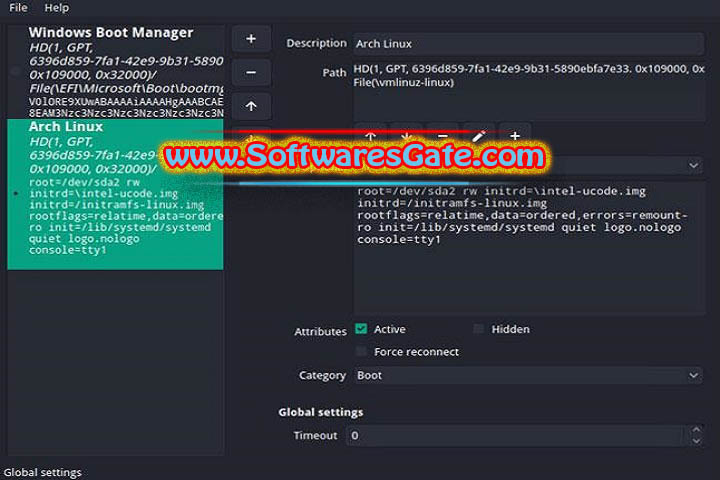Click the optional data text containing root=/dev/sda2
Screen dimensions: 720x480
pyautogui.click(x=529, y=248)
